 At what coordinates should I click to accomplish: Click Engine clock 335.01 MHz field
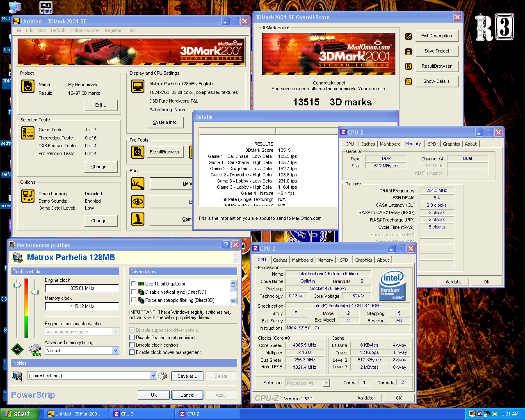82,288
